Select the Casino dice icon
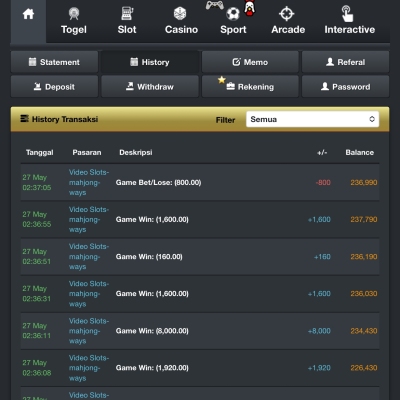 [x=180, y=14]
